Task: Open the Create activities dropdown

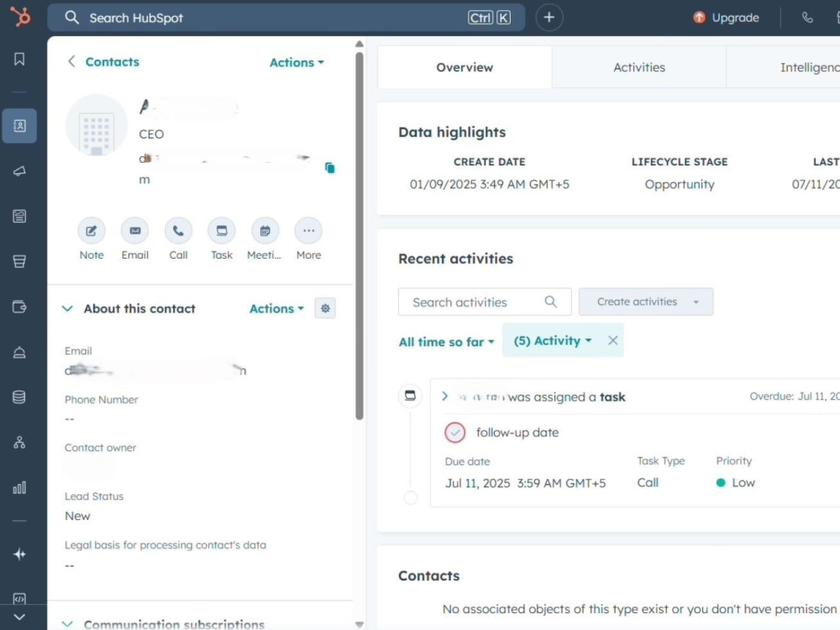Action: 645,302
